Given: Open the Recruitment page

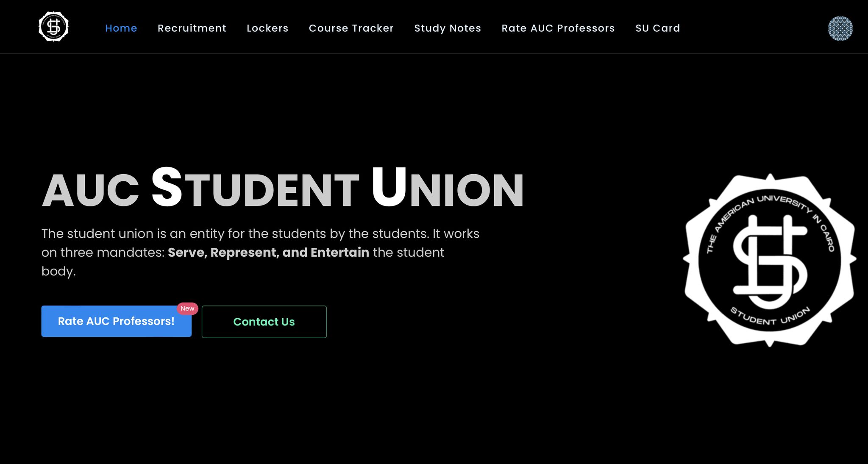Looking at the screenshot, I should 192,28.
